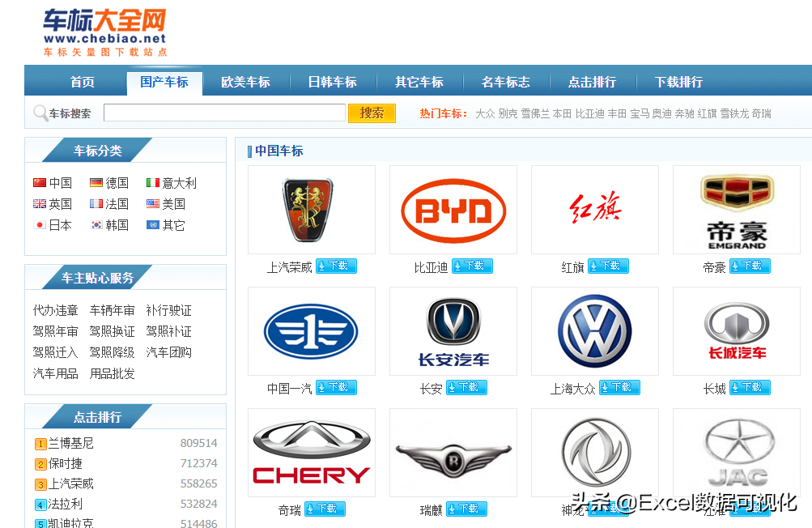The width and height of the screenshot is (812, 528).
Task: Click hot keyword 雪铁龙
Action: click(x=734, y=113)
